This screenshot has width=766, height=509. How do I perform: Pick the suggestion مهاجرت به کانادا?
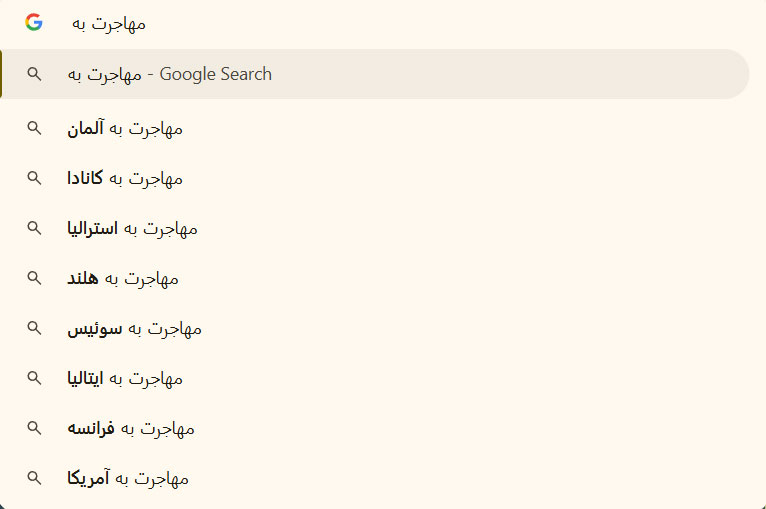(125, 178)
